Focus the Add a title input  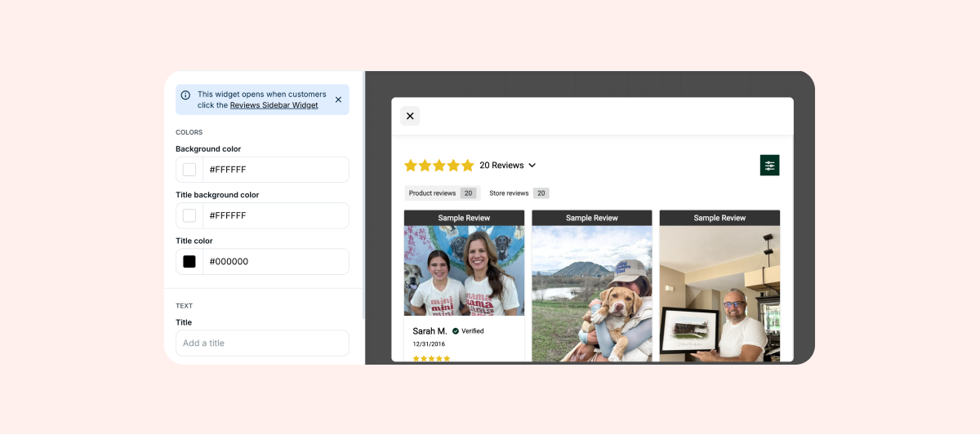pyautogui.click(x=262, y=343)
